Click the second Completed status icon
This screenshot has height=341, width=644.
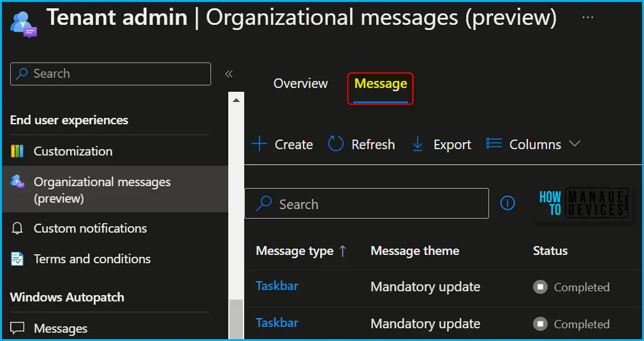(541, 324)
